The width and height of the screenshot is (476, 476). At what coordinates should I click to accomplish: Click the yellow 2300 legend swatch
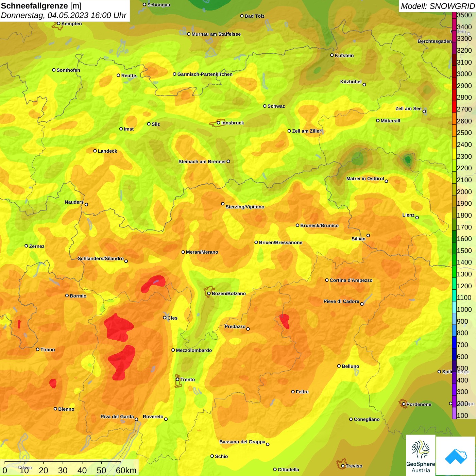454,154
